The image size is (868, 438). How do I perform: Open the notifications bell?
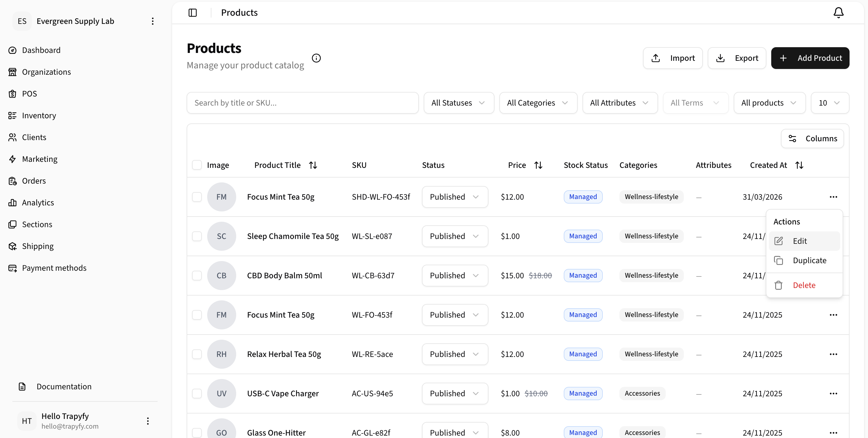[x=838, y=12]
